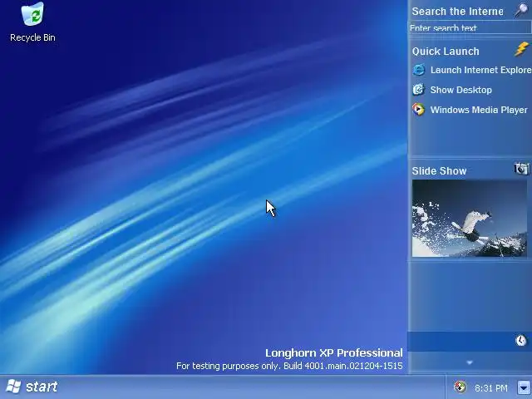Click the Show Desktop icon in sidebar
The image size is (532, 399).
[419, 90]
